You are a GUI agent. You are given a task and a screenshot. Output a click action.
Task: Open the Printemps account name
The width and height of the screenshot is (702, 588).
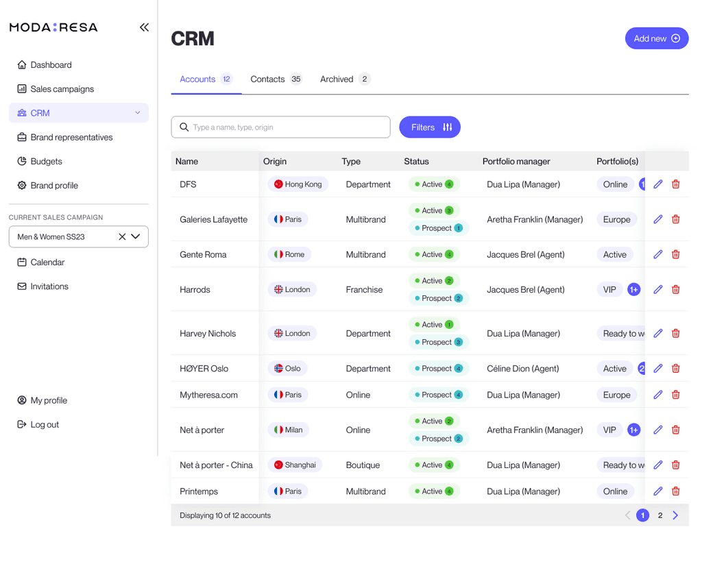199,491
